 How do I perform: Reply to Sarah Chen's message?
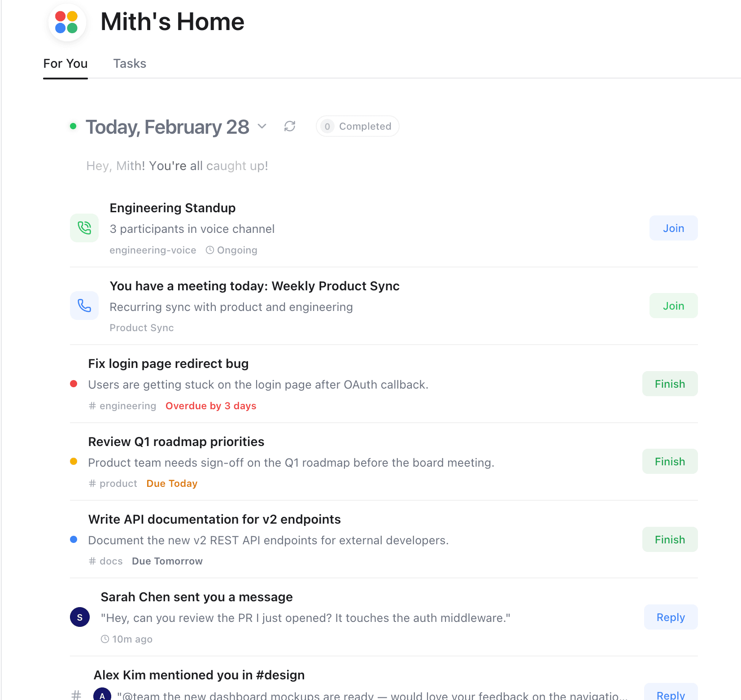click(x=671, y=617)
